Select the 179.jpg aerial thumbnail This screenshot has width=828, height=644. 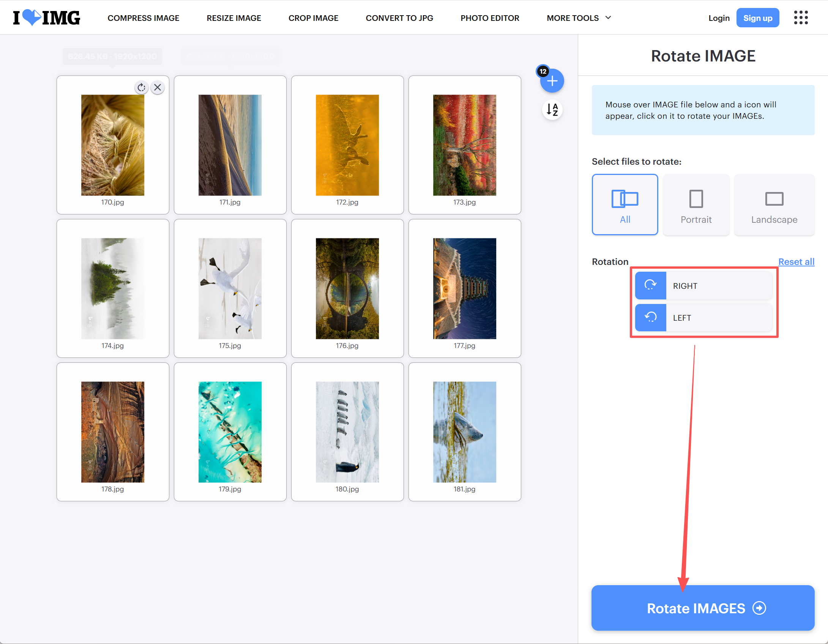[230, 432]
